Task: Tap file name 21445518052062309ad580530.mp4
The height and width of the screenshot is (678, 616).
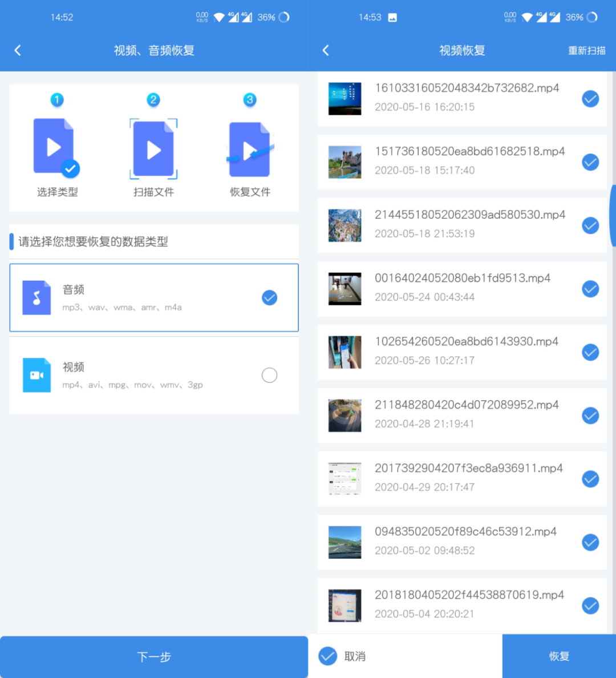Action: (x=470, y=215)
